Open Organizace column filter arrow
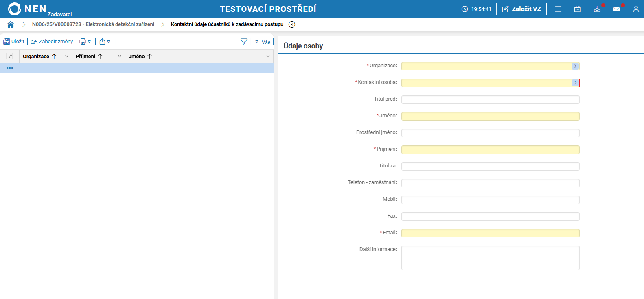 coord(67,56)
